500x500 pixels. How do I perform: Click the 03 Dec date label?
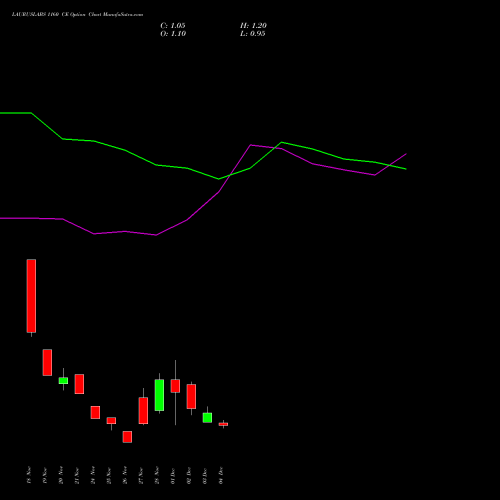click(x=205, y=475)
